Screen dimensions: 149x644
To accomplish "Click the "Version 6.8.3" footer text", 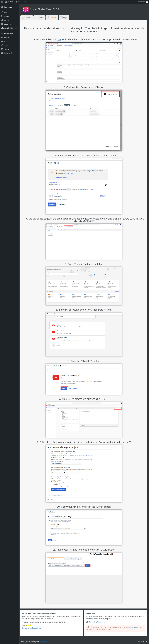I will tap(142, 642).
